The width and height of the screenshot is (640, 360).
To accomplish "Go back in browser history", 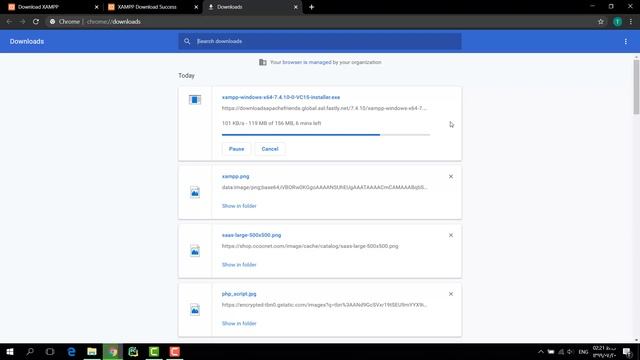I will coord(9,22).
